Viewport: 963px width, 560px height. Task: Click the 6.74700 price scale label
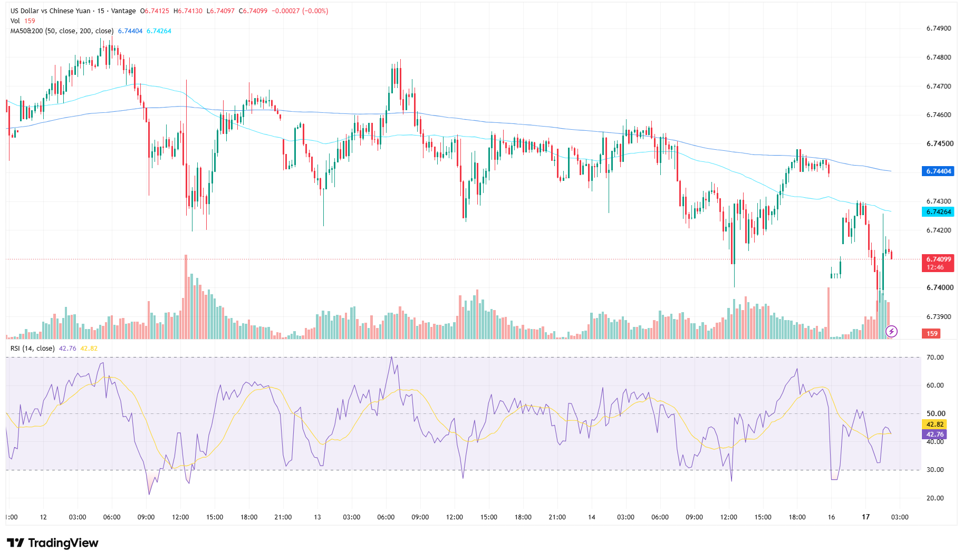tap(939, 86)
